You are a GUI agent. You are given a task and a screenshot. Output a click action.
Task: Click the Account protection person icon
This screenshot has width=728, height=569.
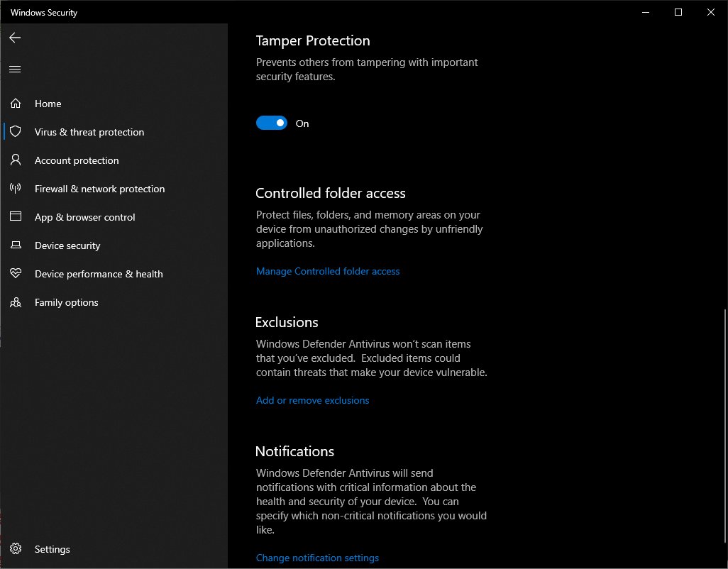[16, 160]
